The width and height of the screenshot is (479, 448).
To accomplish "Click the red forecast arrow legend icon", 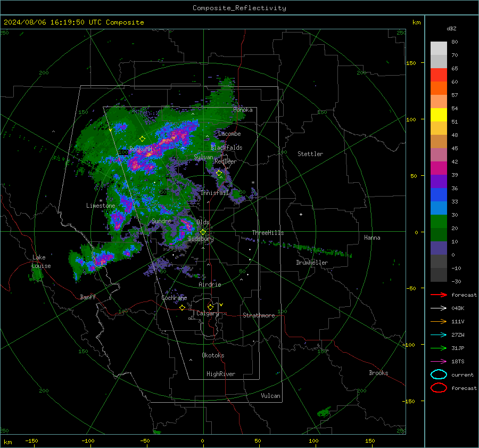I will point(439,295).
